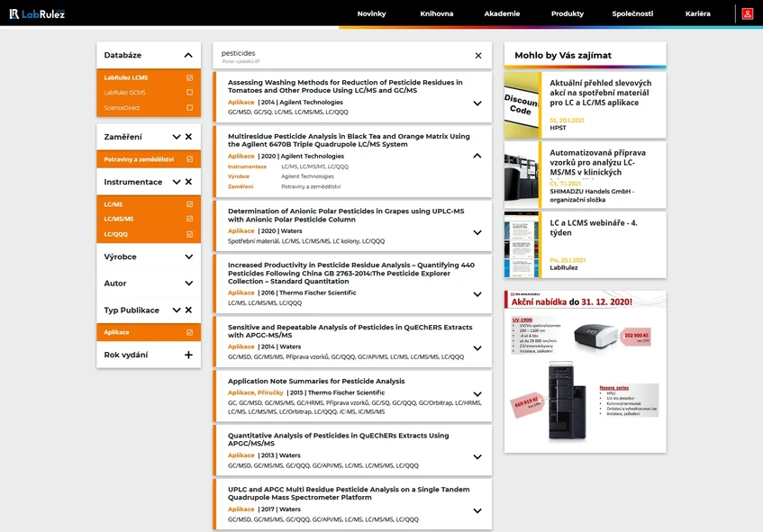Image resolution: width=763 pixels, height=532 pixels.
Task: Open the Shimadzu Akční nabídka banner
Action: 585,372
